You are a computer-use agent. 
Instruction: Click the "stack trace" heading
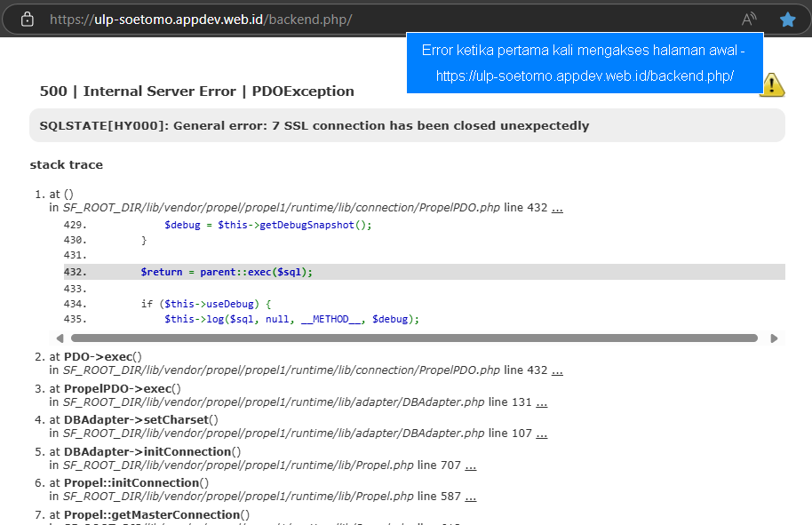coord(67,165)
